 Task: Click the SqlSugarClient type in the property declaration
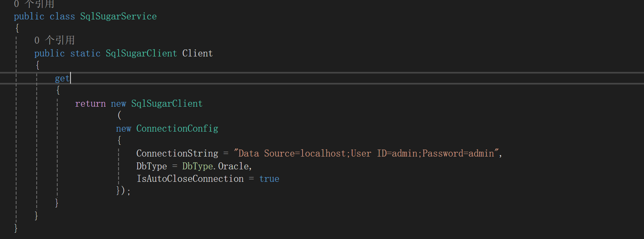(141, 54)
